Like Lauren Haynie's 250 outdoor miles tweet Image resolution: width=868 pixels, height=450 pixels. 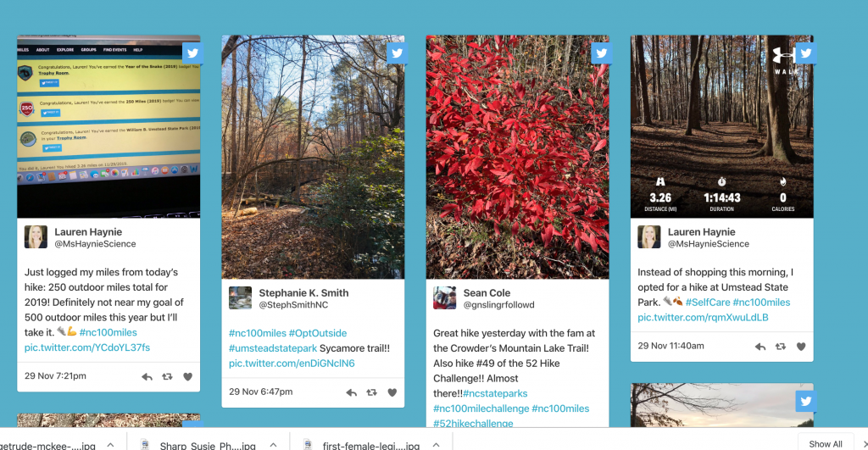tap(187, 376)
